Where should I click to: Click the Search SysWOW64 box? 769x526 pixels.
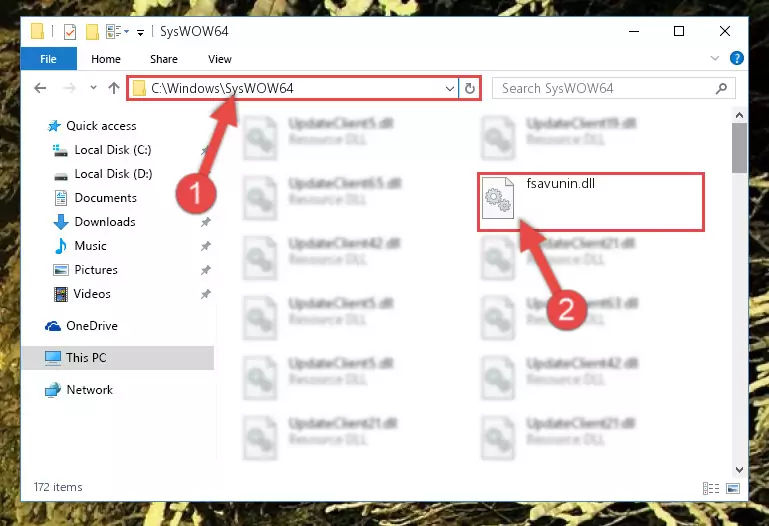tap(614, 88)
